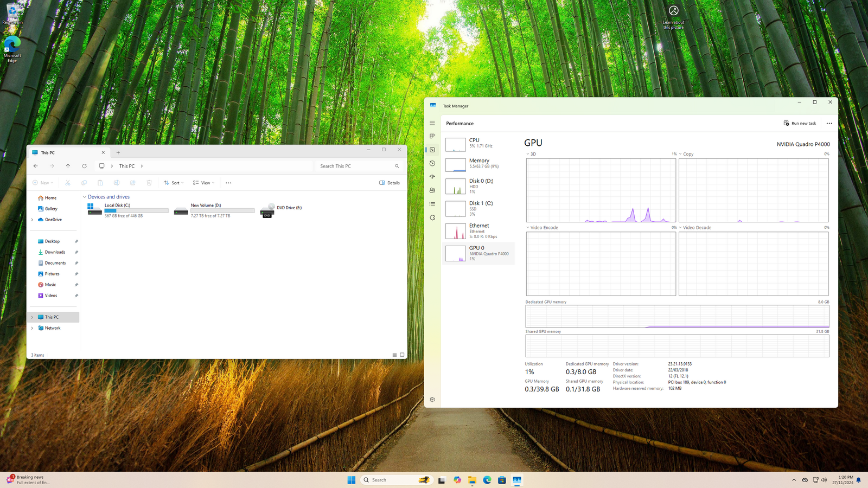Select Local Disk (C:) drive

(128, 210)
